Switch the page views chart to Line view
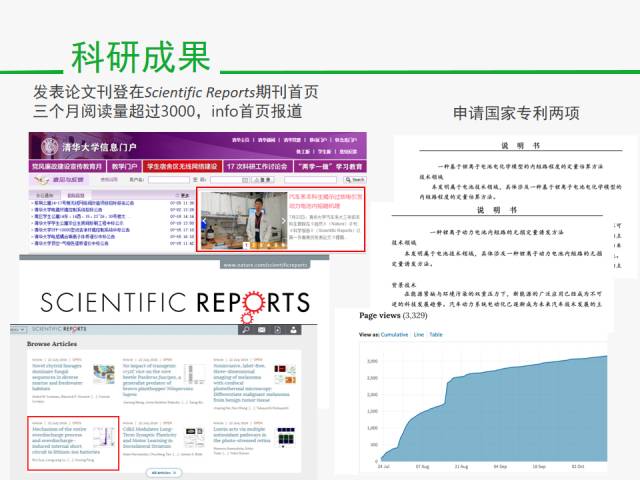 pyautogui.click(x=419, y=334)
